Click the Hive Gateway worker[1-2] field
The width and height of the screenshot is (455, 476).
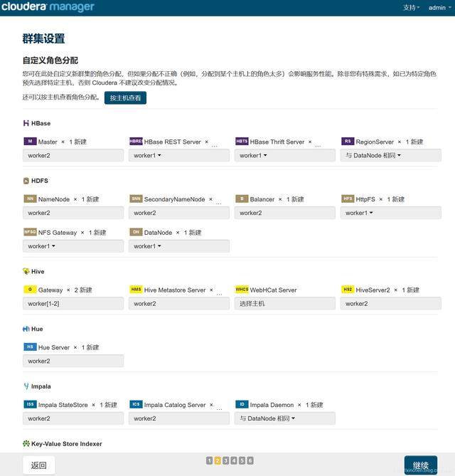coord(73,304)
